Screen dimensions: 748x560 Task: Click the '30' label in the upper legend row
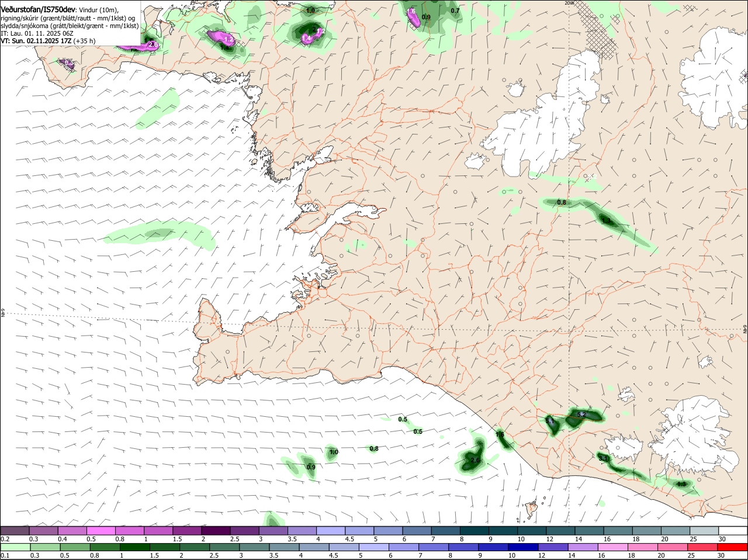[x=722, y=539]
